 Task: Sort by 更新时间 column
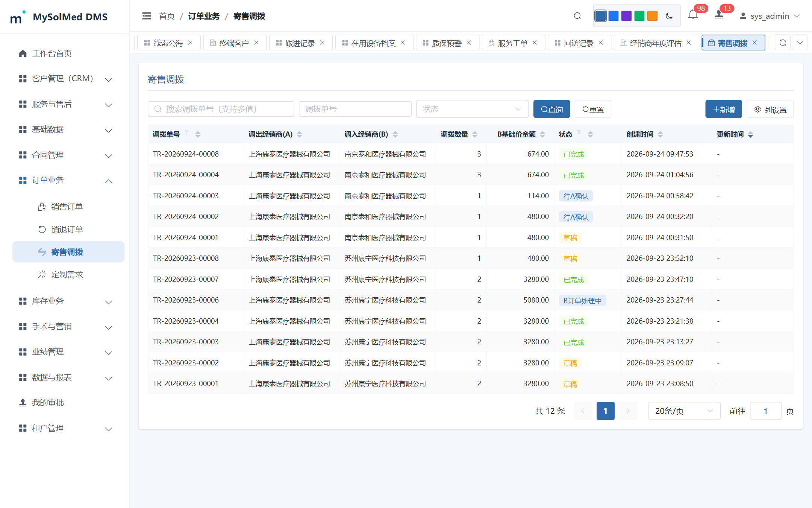pyautogui.click(x=750, y=134)
